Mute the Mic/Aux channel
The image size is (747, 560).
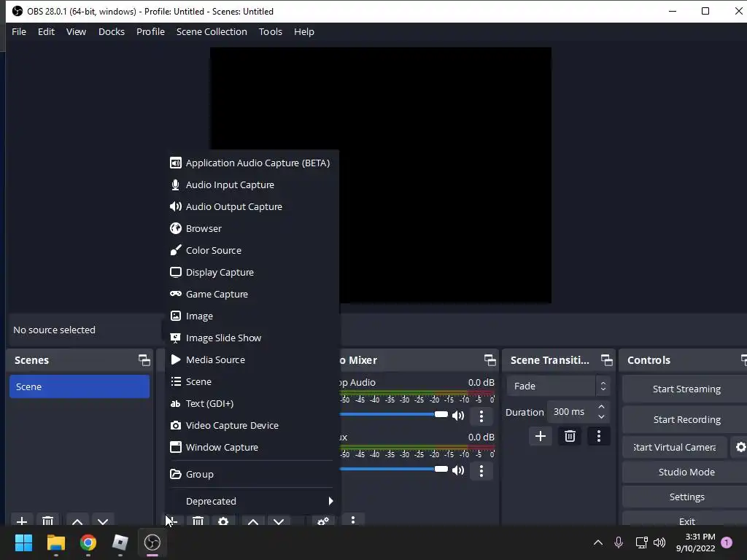(458, 470)
